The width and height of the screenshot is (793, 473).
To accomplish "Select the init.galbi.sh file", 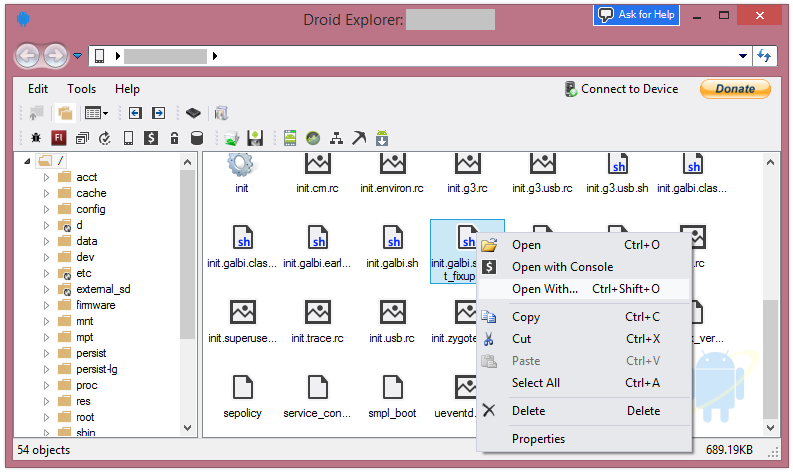I will pyautogui.click(x=392, y=247).
